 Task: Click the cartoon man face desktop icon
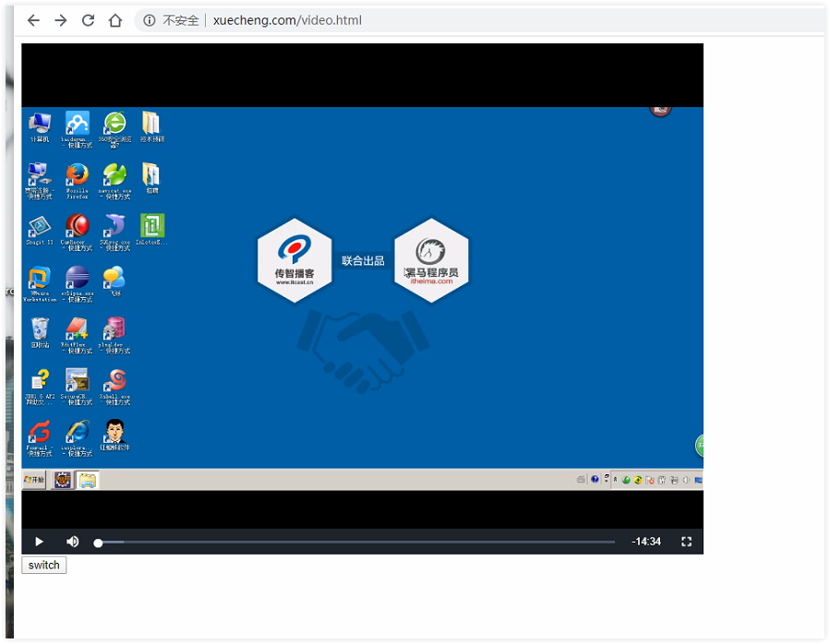[114, 435]
